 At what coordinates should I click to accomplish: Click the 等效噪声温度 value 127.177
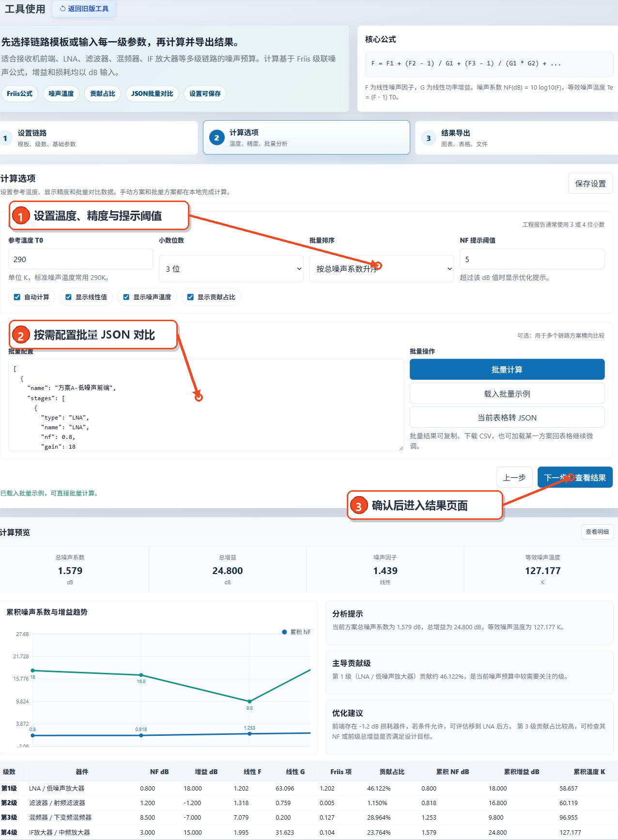pos(543,571)
